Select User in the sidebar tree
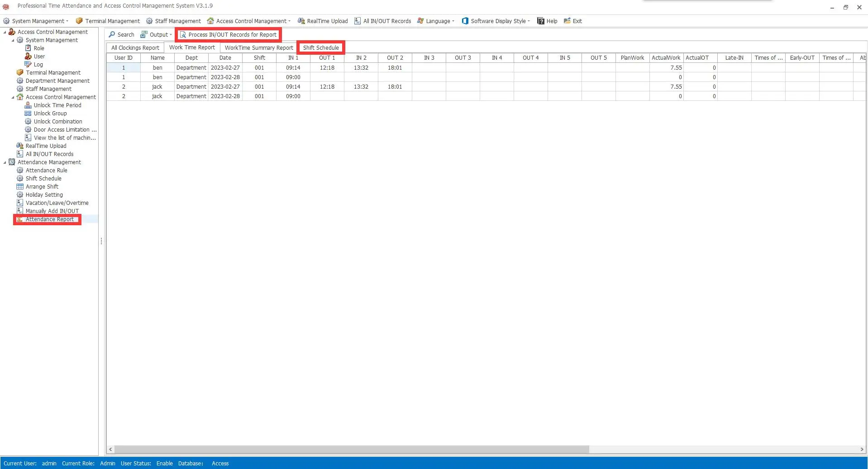868x469 pixels. pyautogui.click(x=39, y=57)
